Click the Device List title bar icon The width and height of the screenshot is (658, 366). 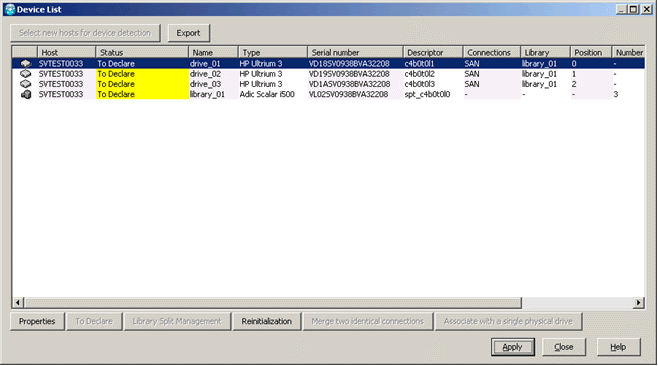click(x=10, y=9)
